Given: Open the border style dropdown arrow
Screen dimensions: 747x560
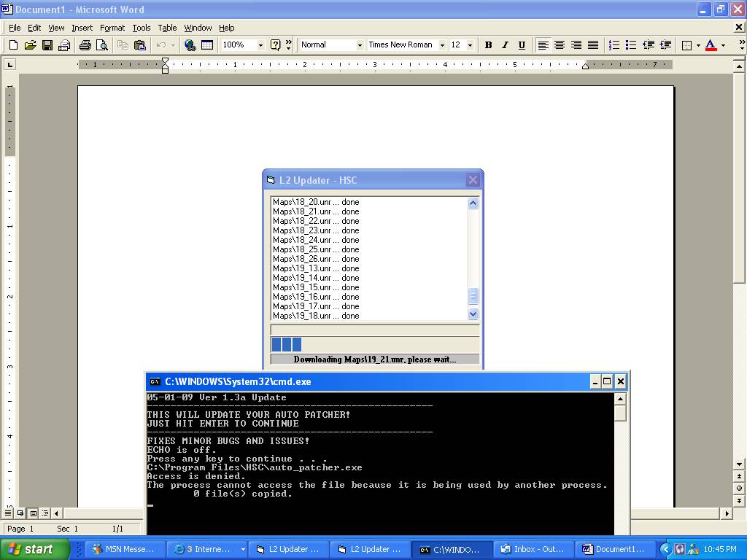Looking at the screenshot, I should pos(698,44).
